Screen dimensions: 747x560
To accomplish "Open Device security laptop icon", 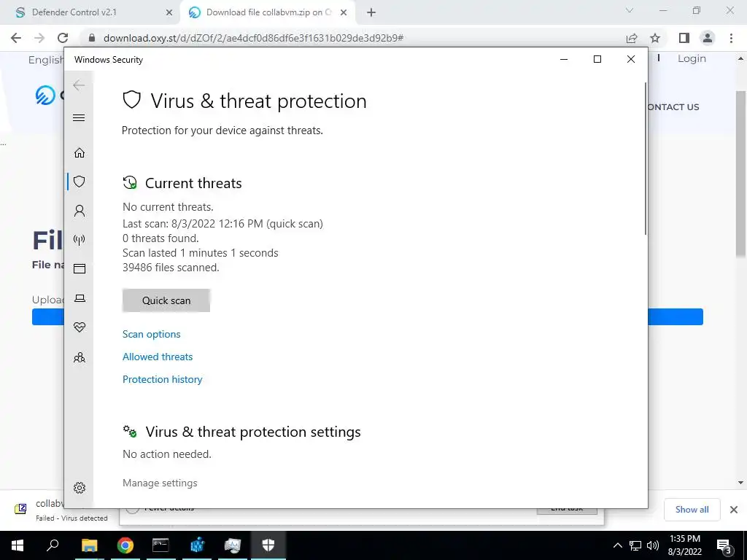I will point(80,298).
